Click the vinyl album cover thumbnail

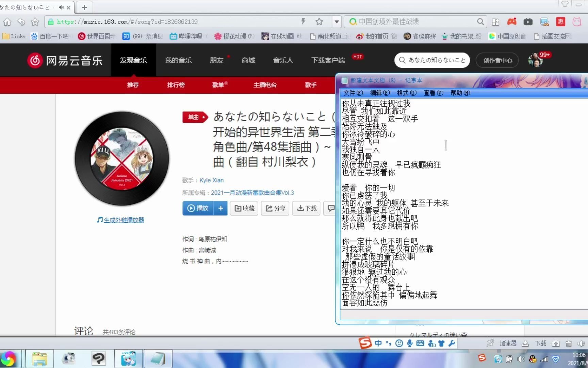(x=122, y=159)
